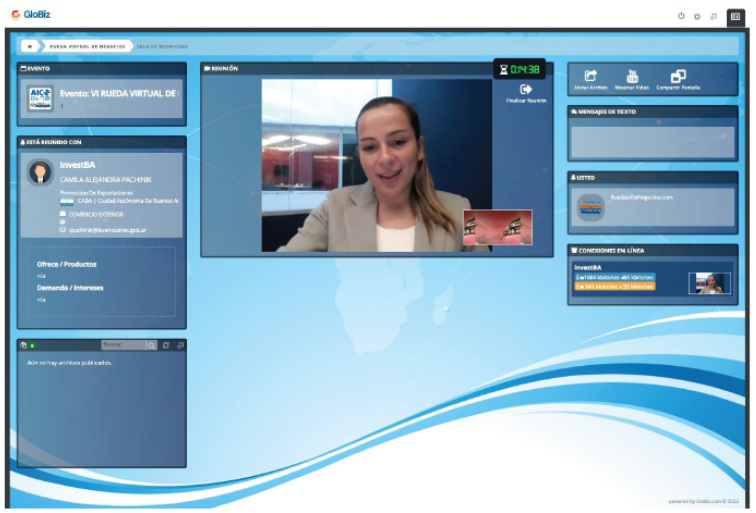Click the Buscar search field
Viewport: 756px width, 513px height.
click(x=121, y=345)
